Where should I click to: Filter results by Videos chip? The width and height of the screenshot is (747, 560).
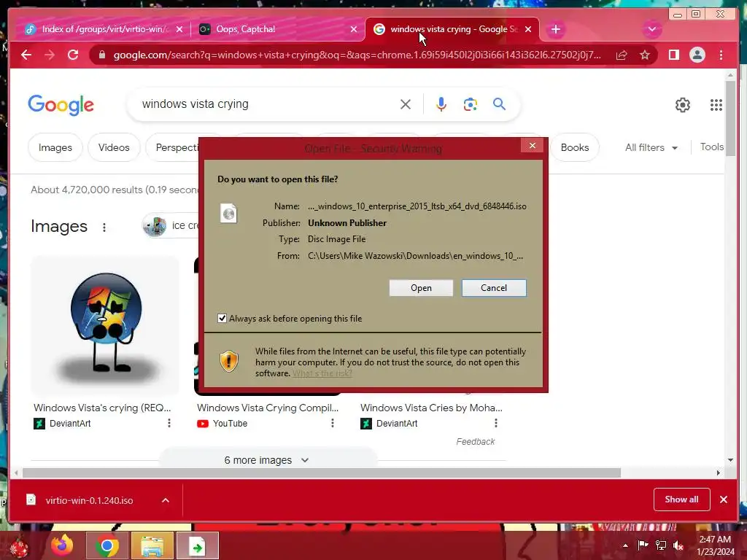pyautogui.click(x=114, y=147)
